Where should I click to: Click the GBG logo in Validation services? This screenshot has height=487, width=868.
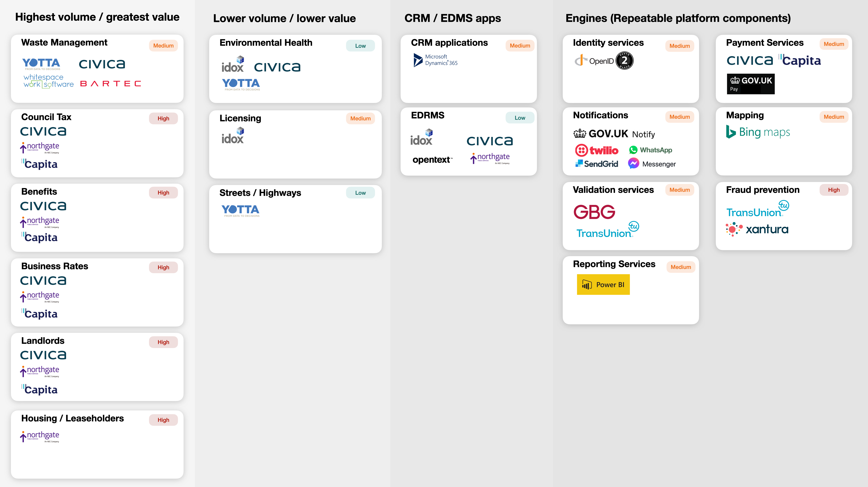(x=594, y=212)
